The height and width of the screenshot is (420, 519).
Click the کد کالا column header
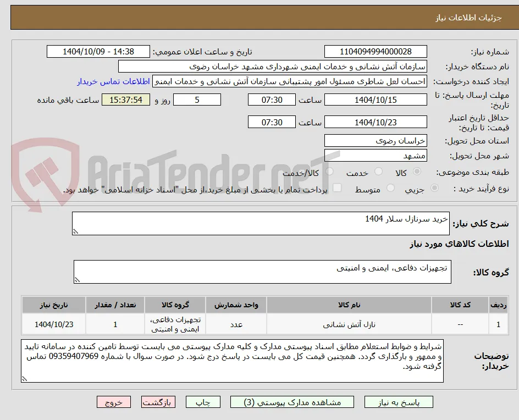tap(460, 305)
